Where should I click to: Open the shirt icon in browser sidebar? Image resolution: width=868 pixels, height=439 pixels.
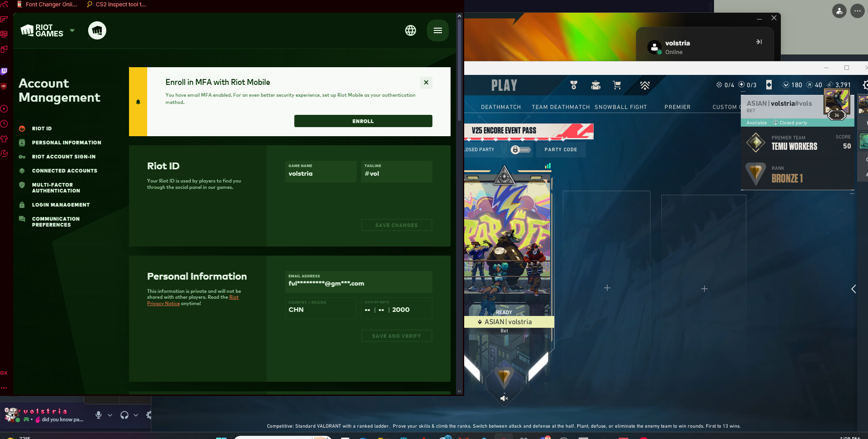[4, 139]
